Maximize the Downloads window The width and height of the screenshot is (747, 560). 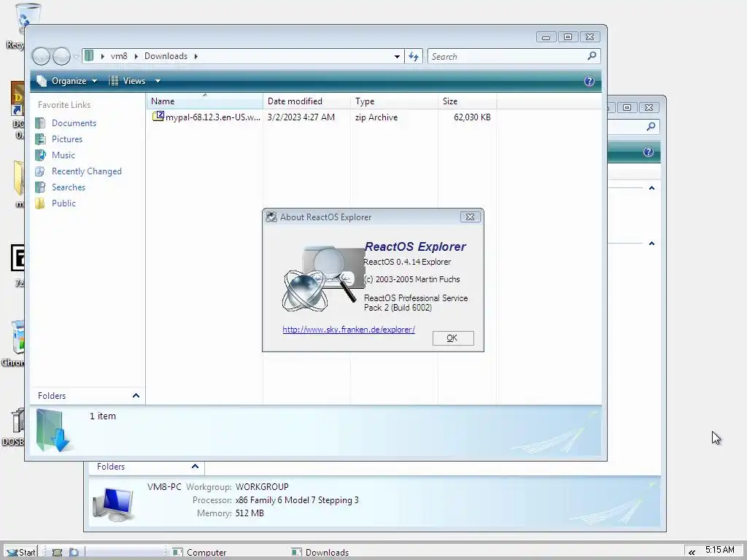pos(568,36)
